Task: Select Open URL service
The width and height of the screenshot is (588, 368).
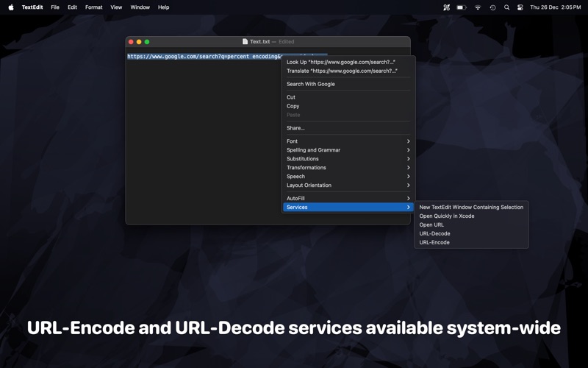Action: click(471, 224)
